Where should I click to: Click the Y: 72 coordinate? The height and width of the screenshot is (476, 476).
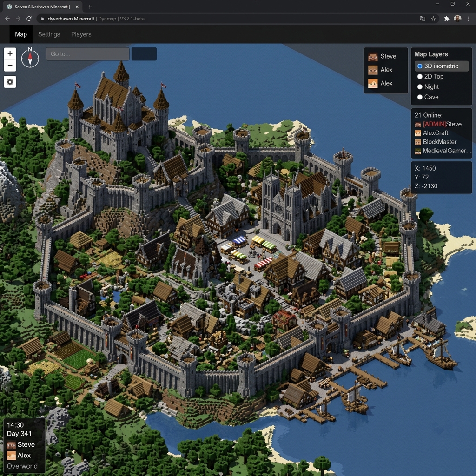click(x=421, y=177)
